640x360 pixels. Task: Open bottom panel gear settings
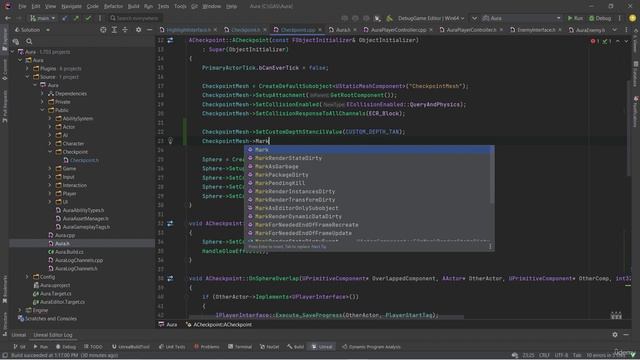pyautogui.click(x=615, y=335)
